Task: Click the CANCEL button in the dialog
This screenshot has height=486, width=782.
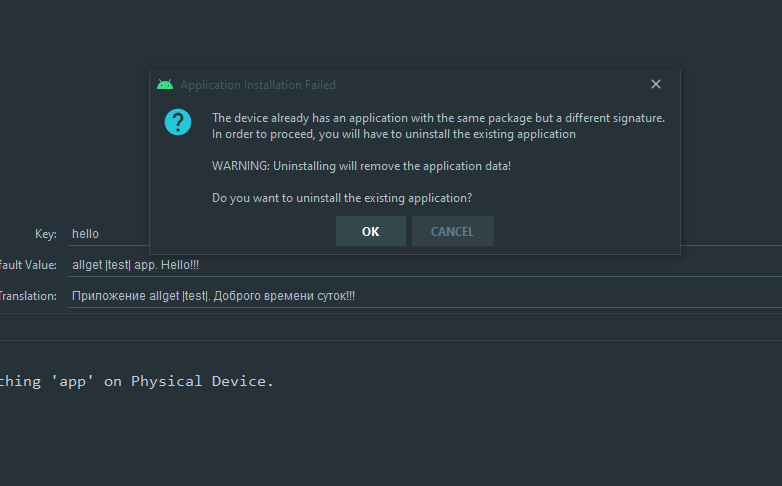Action: (452, 231)
